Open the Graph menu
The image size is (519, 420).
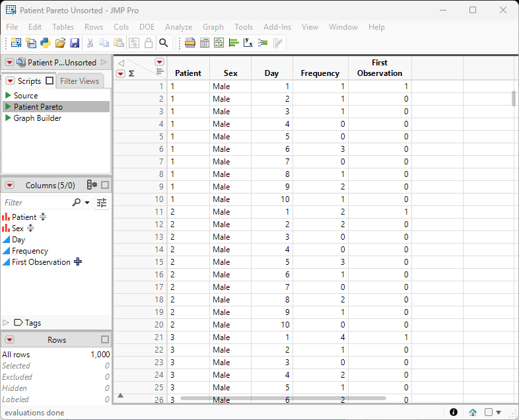click(213, 27)
